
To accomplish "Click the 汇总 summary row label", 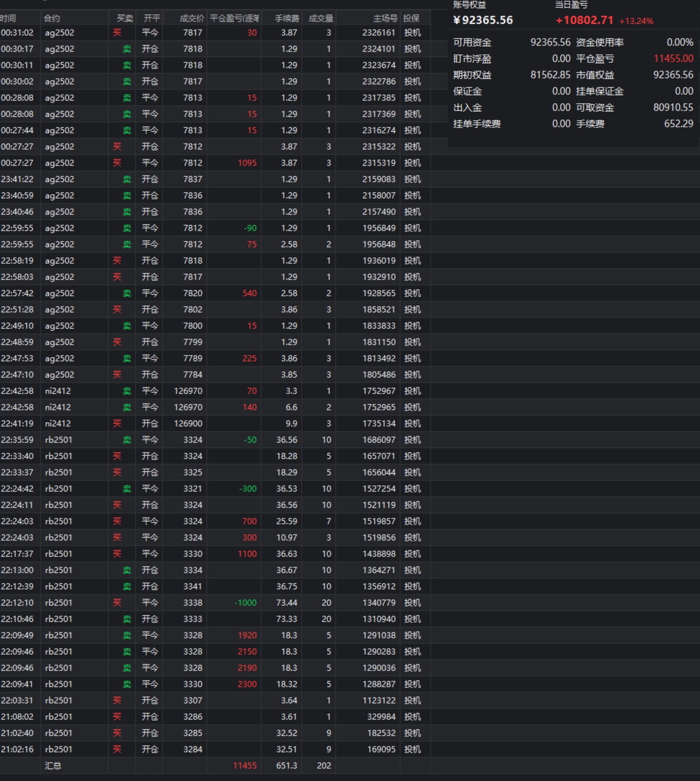I will pyautogui.click(x=53, y=766).
